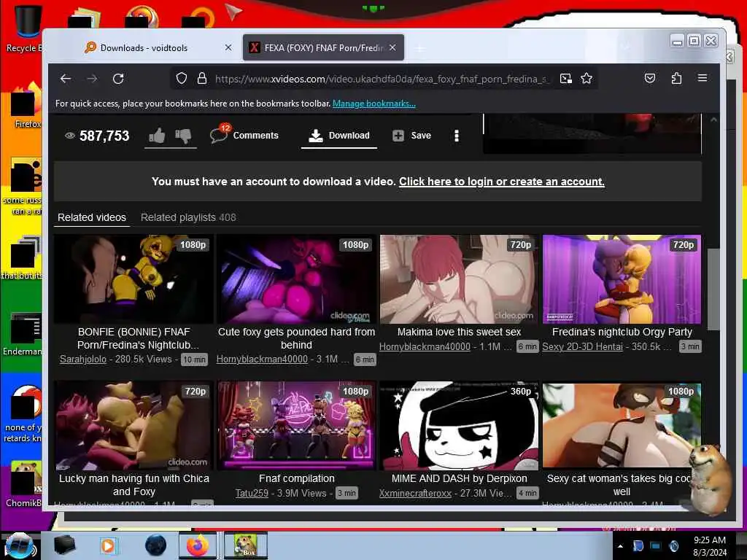Open the Extensions puzzle icon
Screen dimensions: 747x560
pyautogui.click(x=676, y=78)
